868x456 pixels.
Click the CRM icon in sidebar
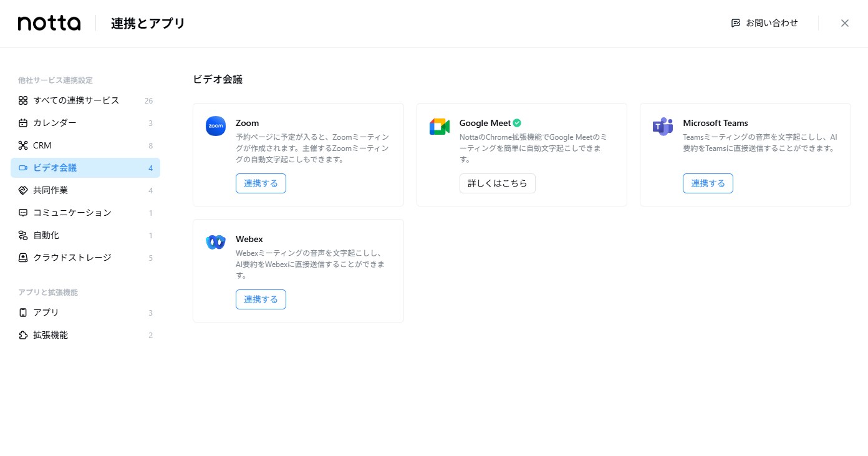(x=23, y=145)
